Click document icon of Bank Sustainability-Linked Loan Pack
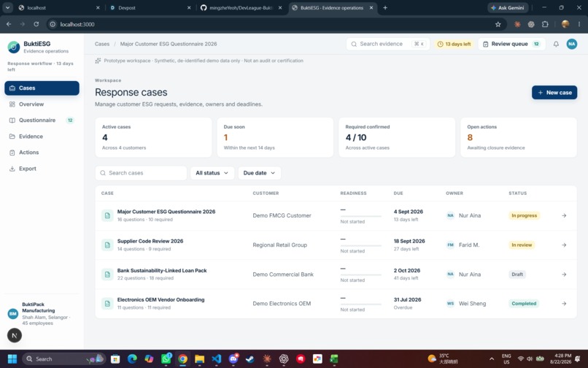Screen dimensions: 588x368 tap(107, 275)
